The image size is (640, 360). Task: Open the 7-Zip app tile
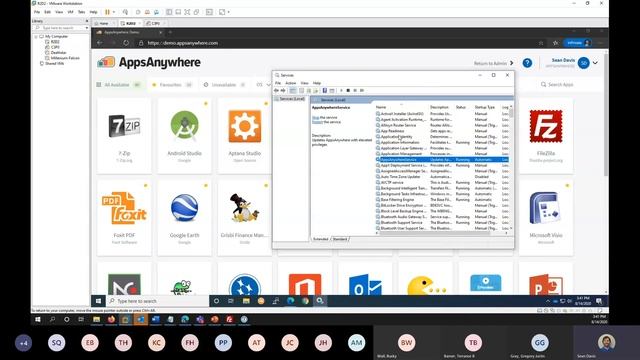[124, 136]
